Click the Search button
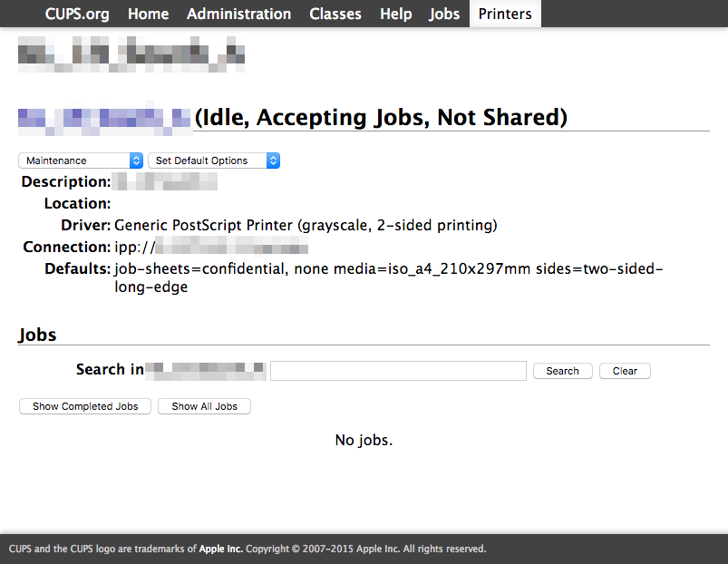728x564 pixels. coord(563,371)
